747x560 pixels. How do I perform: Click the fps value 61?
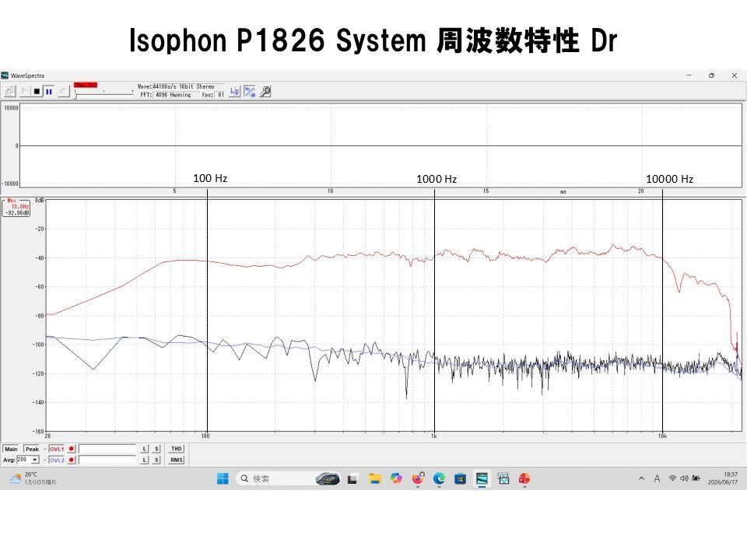click(221, 95)
